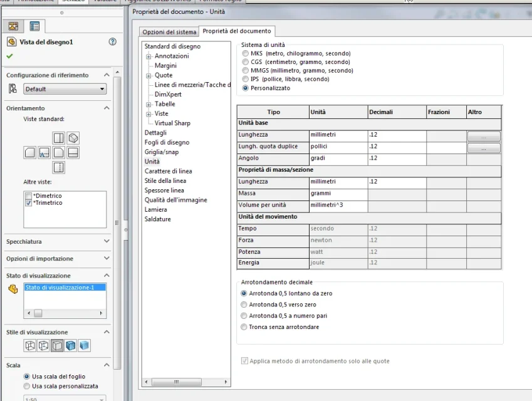
Task: Open the help icon beside Vista del disegno1
Action: click(112, 42)
